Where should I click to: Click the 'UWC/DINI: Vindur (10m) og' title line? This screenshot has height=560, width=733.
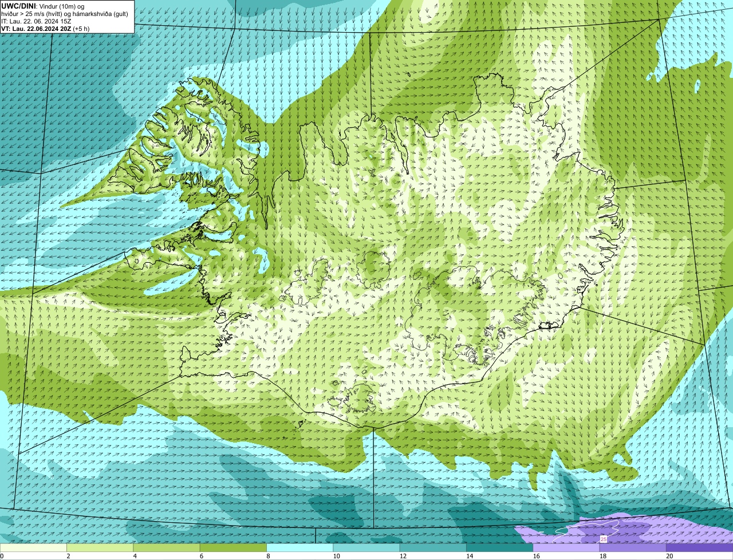(43, 6)
